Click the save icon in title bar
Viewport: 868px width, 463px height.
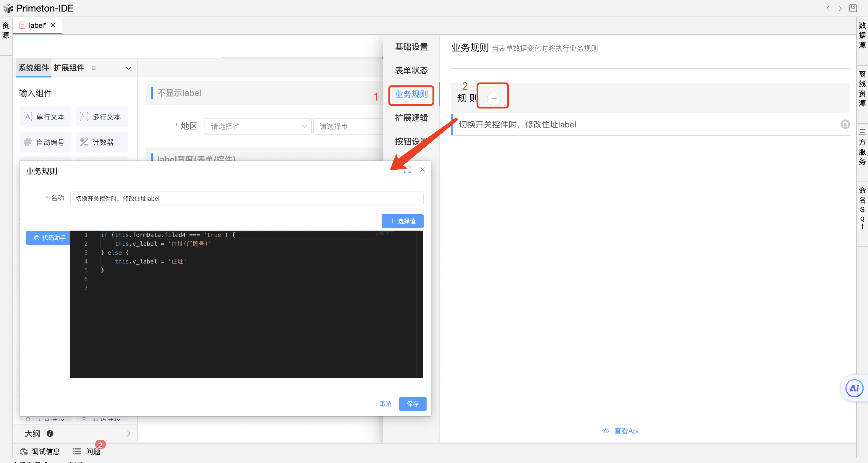[853, 8]
